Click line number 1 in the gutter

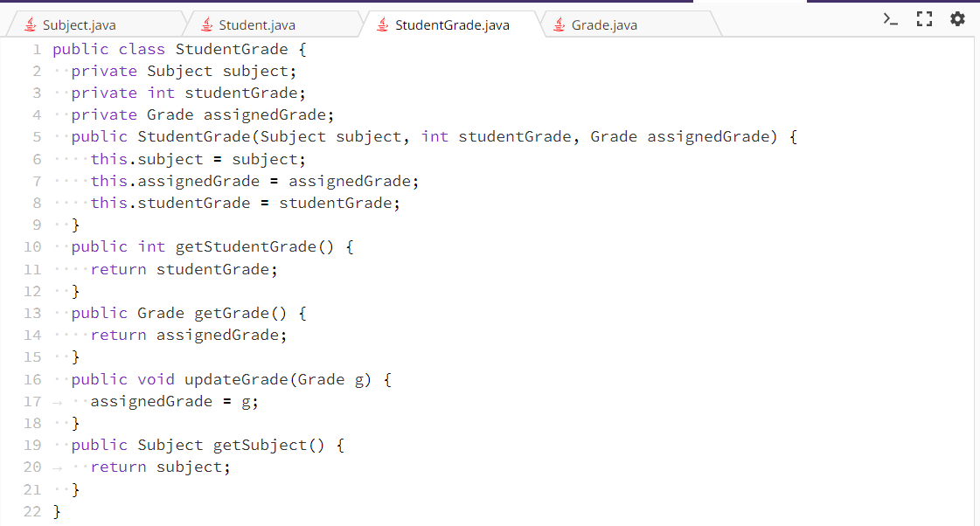[36, 49]
